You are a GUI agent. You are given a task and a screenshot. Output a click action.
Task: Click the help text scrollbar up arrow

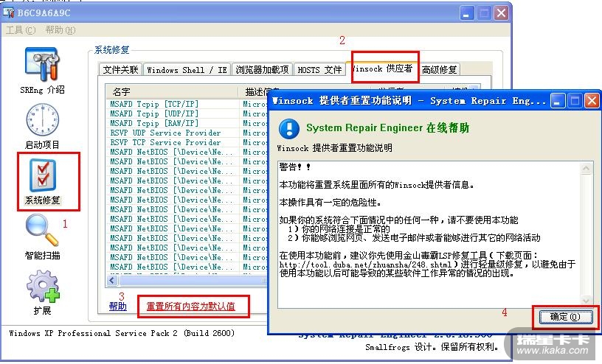586,169
